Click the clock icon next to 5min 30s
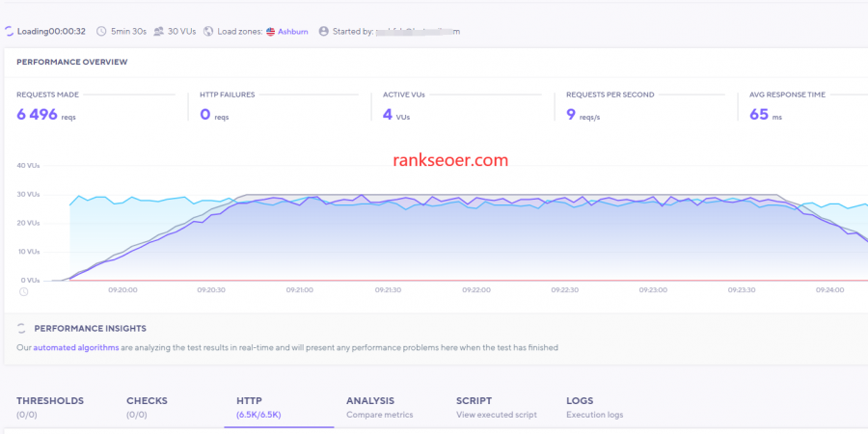The width and height of the screenshot is (868, 434). pyautogui.click(x=101, y=32)
